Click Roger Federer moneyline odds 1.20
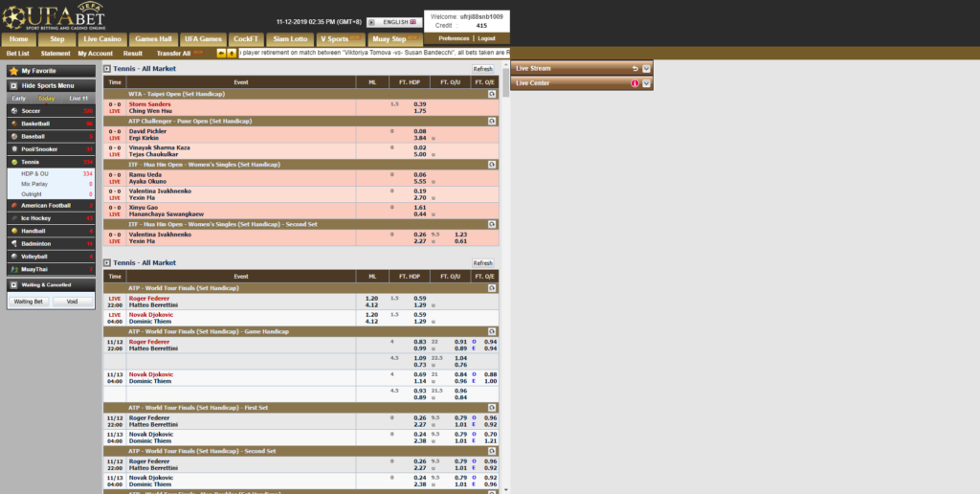 pyautogui.click(x=371, y=299)
